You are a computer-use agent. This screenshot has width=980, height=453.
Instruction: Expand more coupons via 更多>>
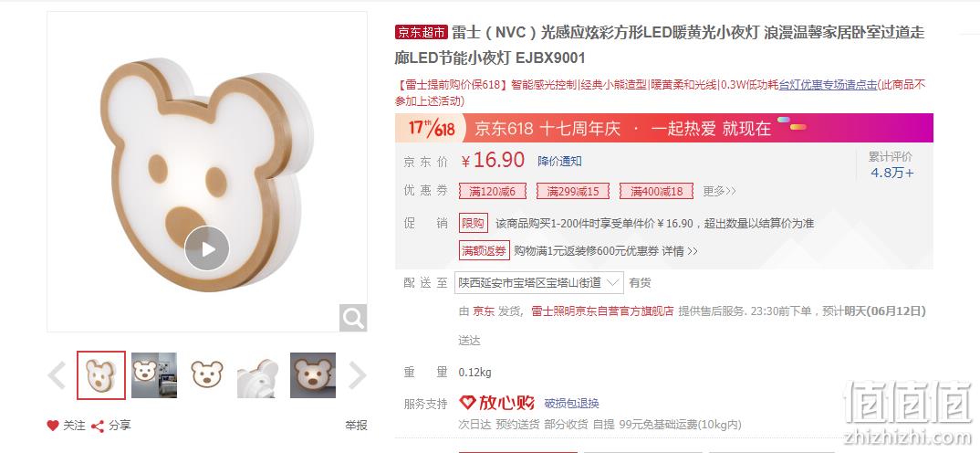coord(719,191)
